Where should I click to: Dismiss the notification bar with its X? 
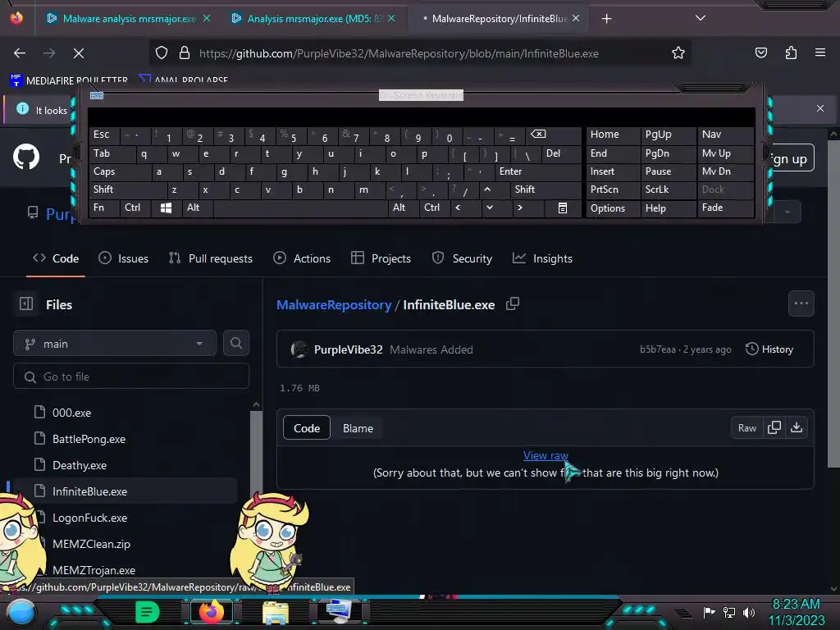tap(819, 108)
